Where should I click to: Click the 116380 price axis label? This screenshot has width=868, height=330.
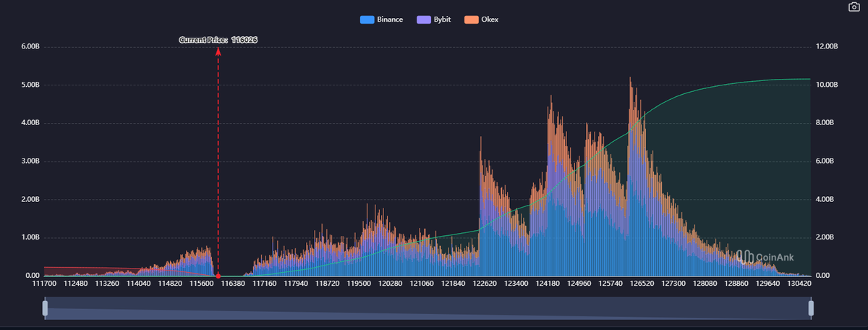pos(233,284)
